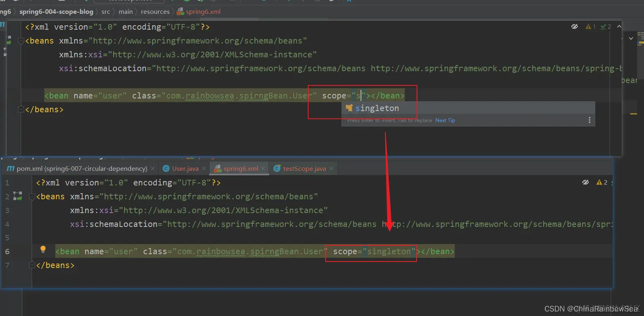644x316 pixels.
Task: Click the Next Tip link in popup
Action: [x=445, y=120]
